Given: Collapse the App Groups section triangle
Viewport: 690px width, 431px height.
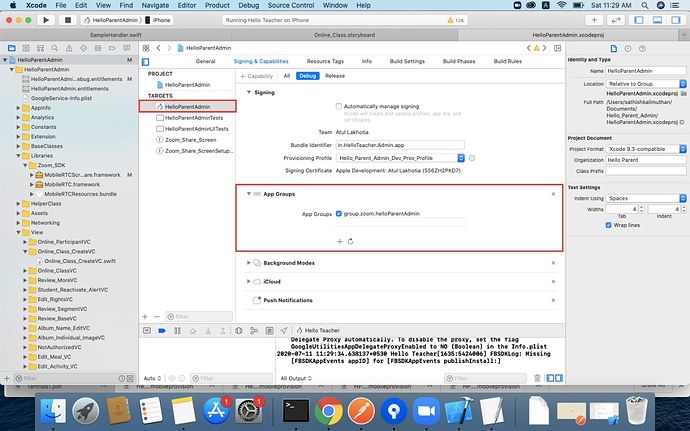Looking at the screenshot, I should 249,194.
